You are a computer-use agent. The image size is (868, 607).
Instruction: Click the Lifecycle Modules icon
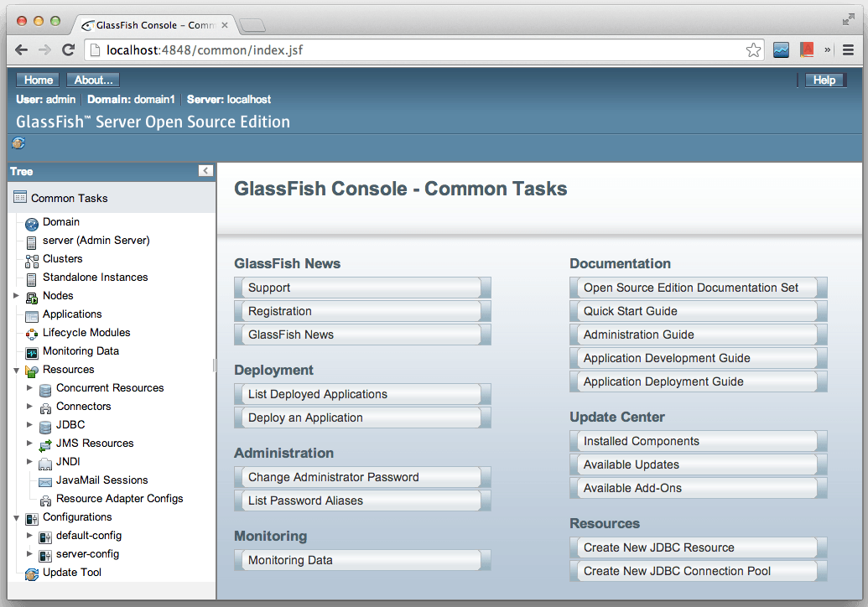32,334
